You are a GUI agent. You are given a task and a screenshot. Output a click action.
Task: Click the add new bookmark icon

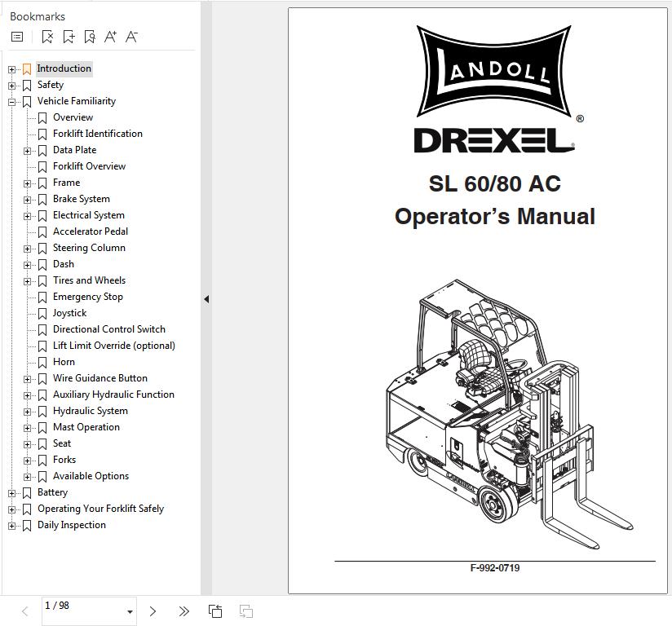point(69,37)
